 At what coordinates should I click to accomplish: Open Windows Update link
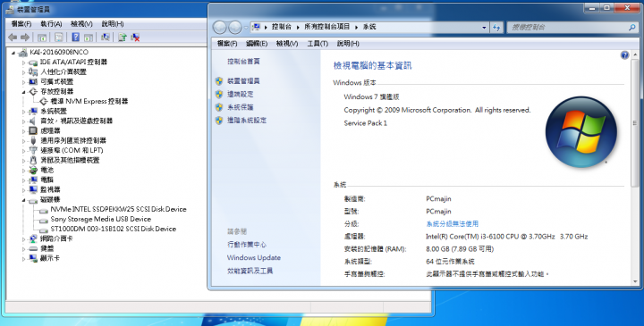254,257
